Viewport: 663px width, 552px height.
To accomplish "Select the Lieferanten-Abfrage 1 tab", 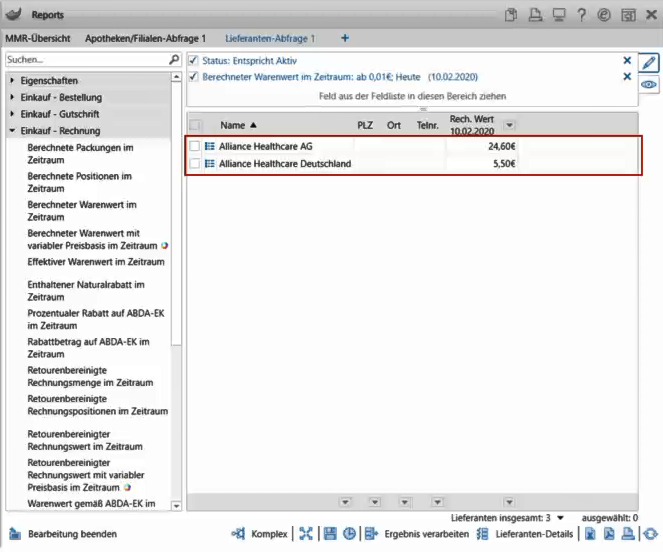I will [270, 38].
